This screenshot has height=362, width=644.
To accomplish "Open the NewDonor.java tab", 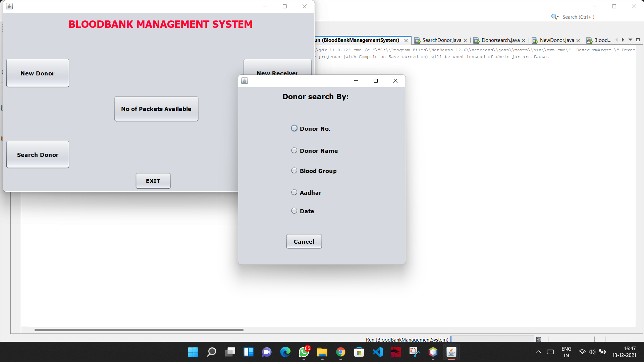I will pos(557,40).
